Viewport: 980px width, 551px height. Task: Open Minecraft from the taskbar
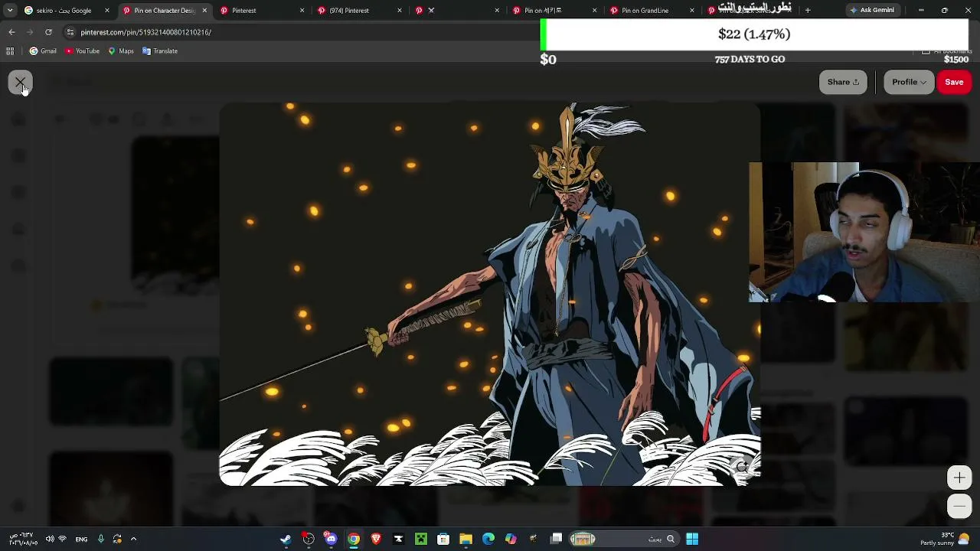(421, 539)
